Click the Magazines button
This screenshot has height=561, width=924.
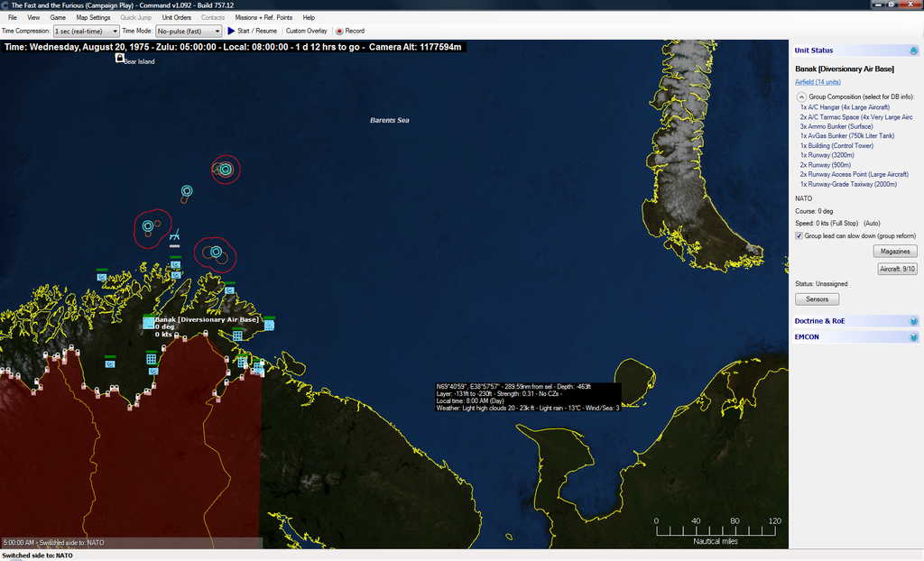click(x=895, y=251)
